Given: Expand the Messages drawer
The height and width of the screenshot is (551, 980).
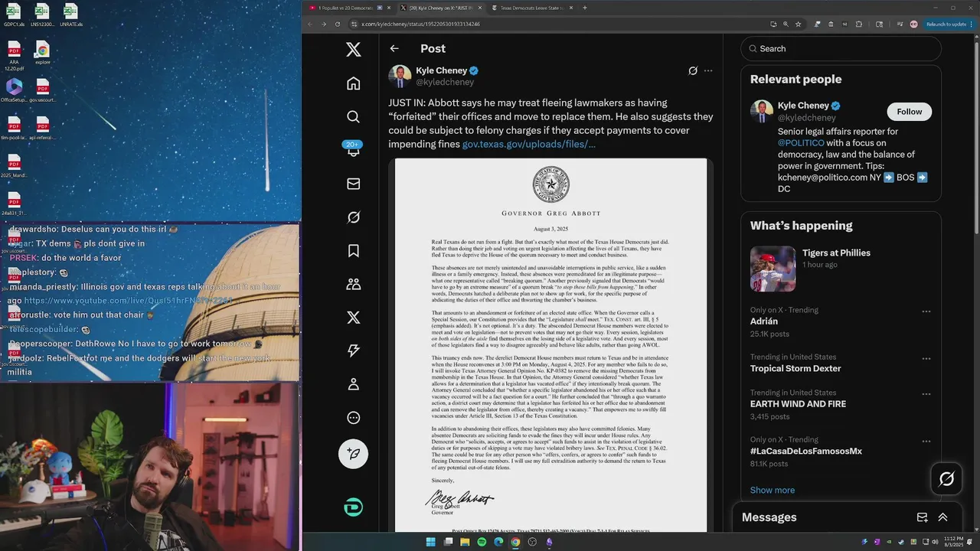Looking at the screenshot, I should [x=942, y=517].
